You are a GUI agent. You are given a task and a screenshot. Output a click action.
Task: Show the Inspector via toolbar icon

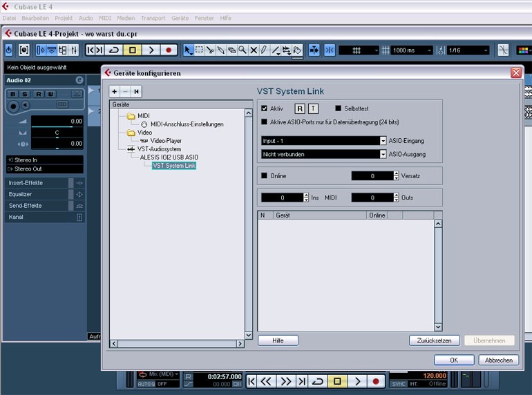point(40,50)
